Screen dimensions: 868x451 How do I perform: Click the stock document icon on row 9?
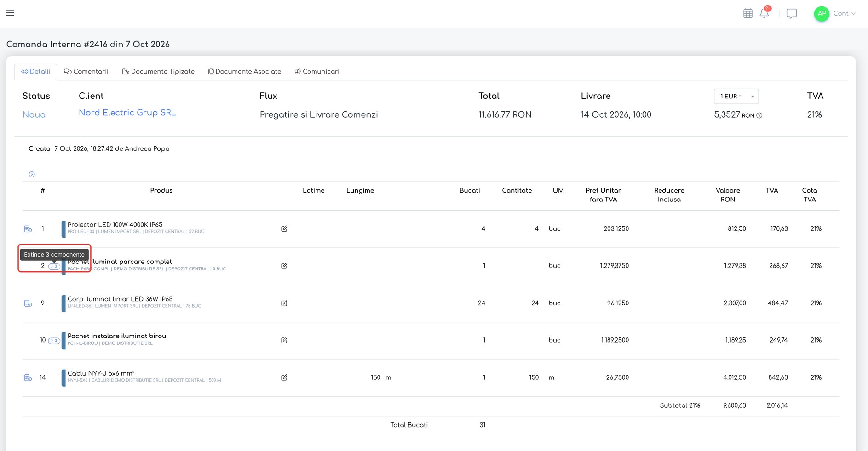pyautogui.click(x=28, y=303)
